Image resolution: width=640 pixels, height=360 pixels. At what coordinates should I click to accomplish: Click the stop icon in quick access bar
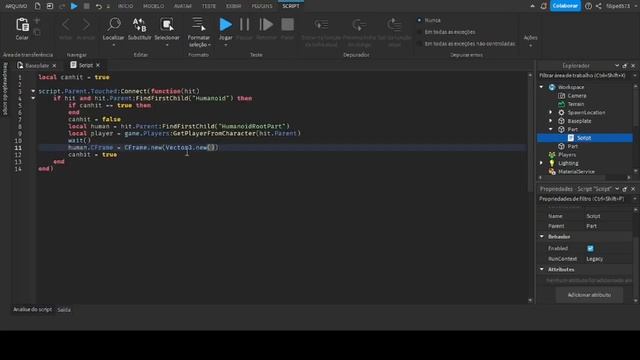click(87, 6)
